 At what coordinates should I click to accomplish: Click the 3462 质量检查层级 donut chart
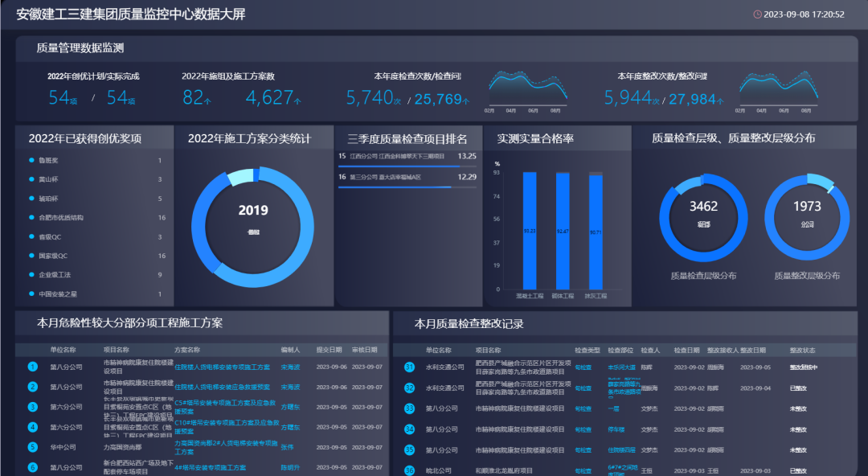[703, 212]
